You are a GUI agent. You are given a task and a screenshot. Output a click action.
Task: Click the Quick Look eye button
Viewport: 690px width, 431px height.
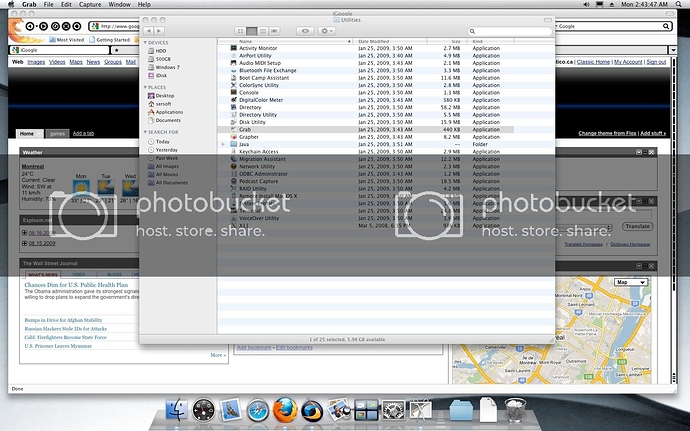[x=305, y=31]
